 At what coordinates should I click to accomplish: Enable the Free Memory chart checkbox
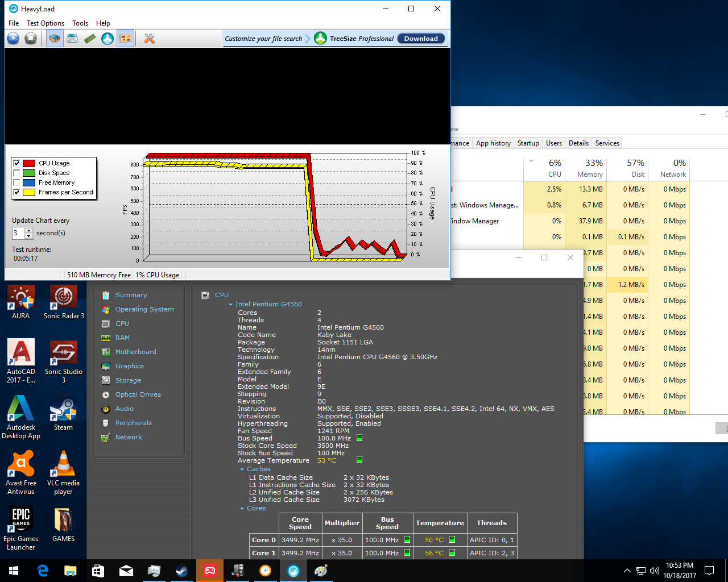16,182
